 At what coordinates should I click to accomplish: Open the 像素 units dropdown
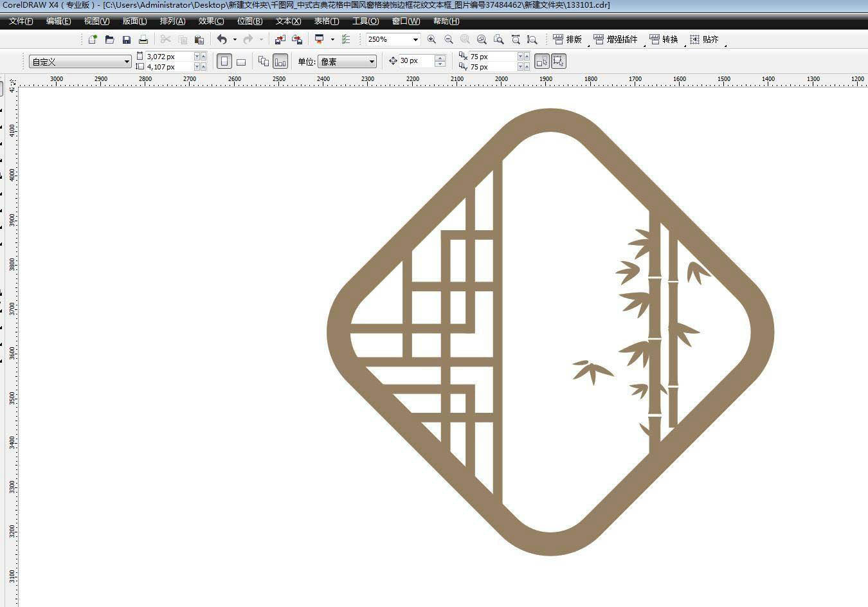coord(372,62)
